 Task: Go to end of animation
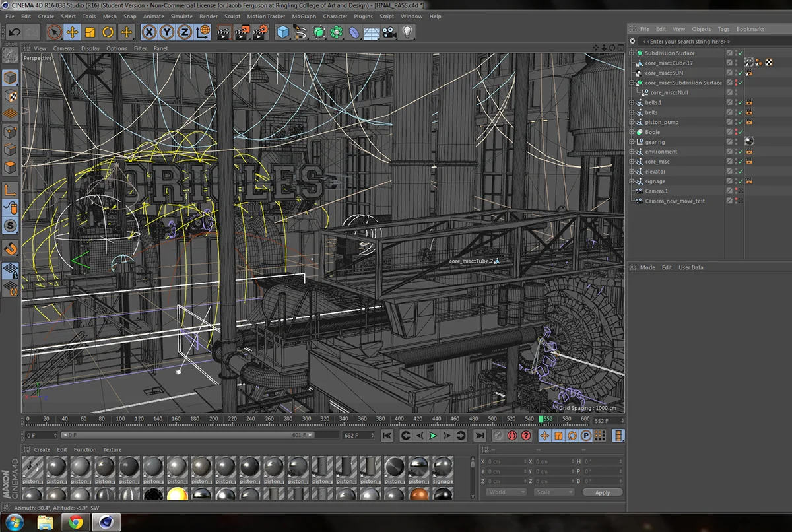[480, 436]
